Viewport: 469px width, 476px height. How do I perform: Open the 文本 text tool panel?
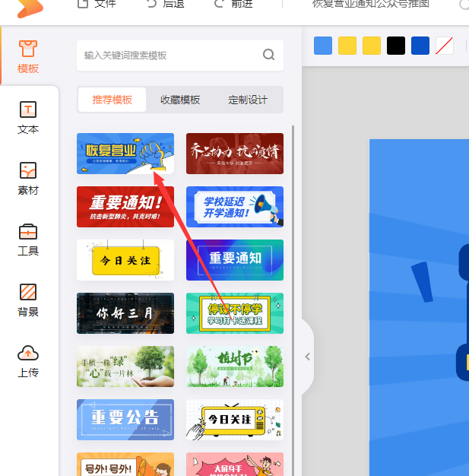click(x=28, y=118)
